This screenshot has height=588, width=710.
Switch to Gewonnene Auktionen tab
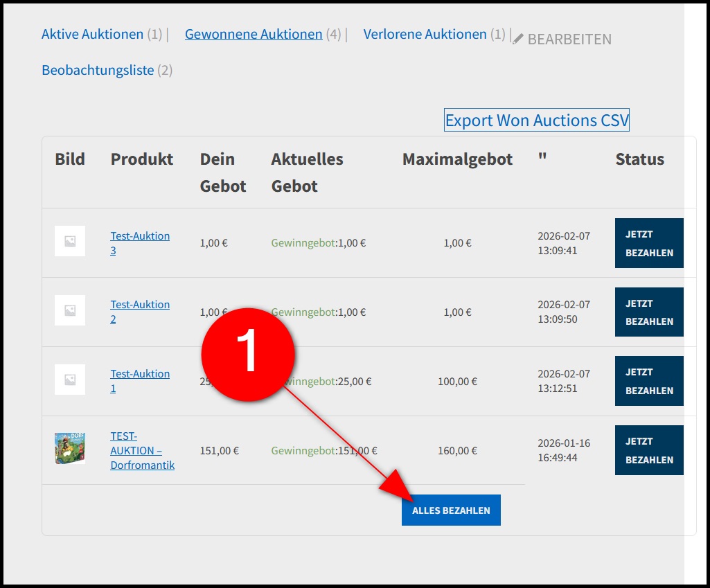[x=254, y=34]
